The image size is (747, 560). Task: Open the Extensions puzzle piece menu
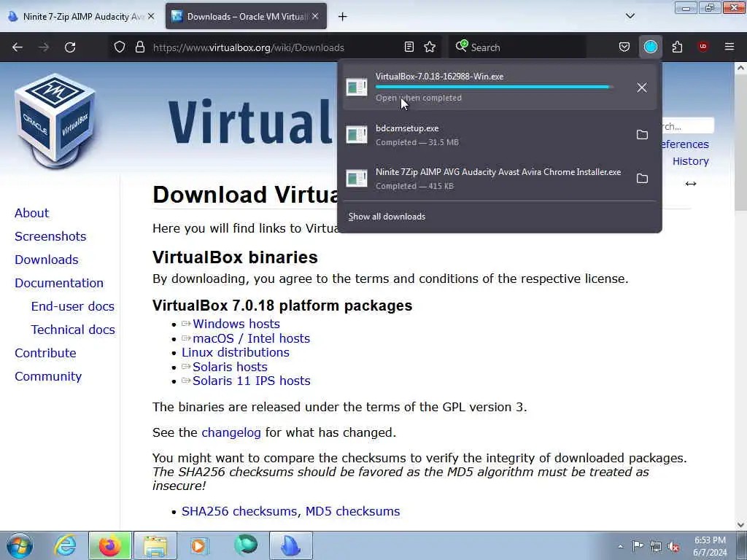677,47
